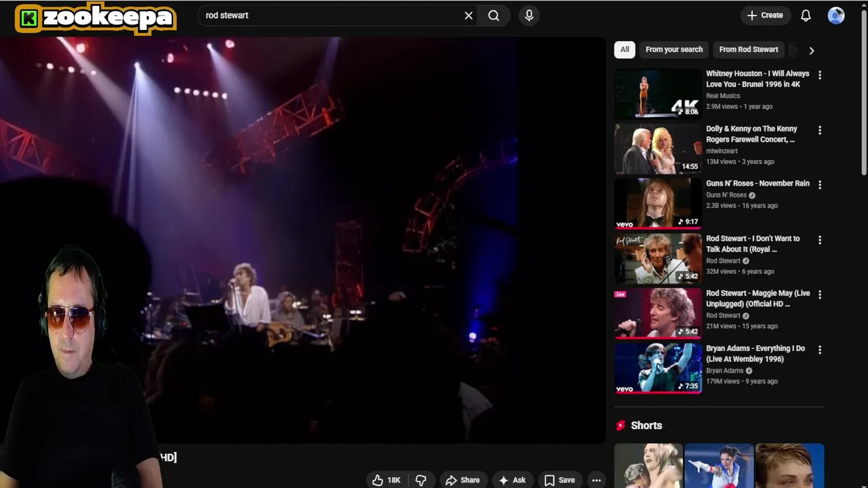The image size is (868, 488).
Task: Click the Share button
Action: pos(462,480)
